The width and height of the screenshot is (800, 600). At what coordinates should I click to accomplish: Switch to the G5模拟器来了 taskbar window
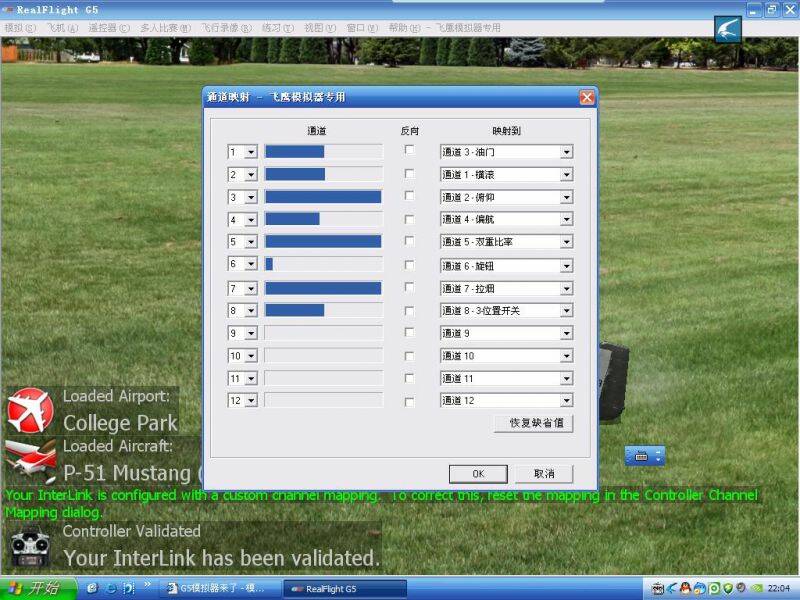tap(220, 588)
